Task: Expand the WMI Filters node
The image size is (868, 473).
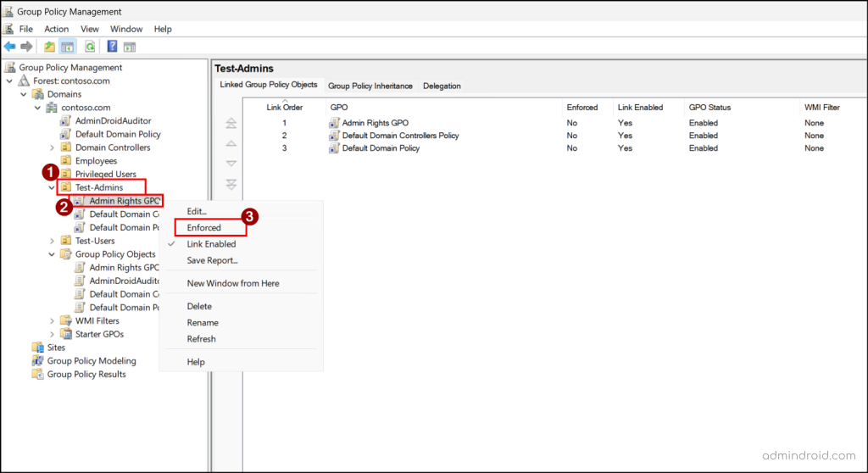Action: 52,320
